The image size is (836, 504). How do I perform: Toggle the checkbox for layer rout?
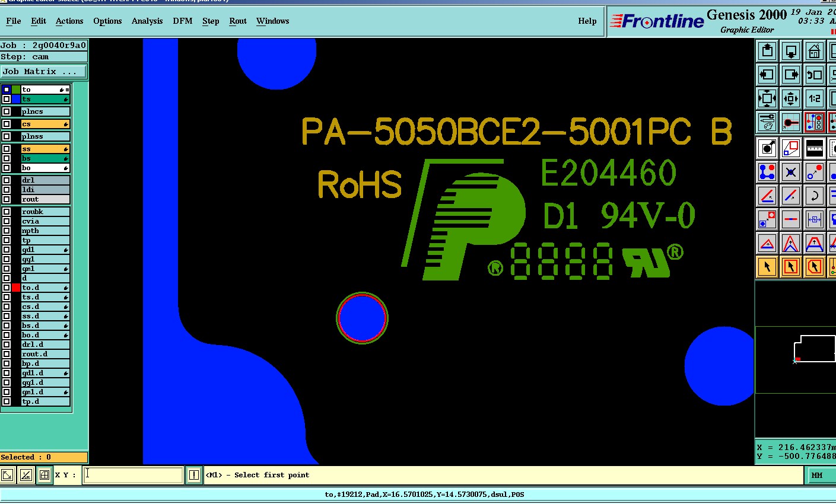(7, 199)
